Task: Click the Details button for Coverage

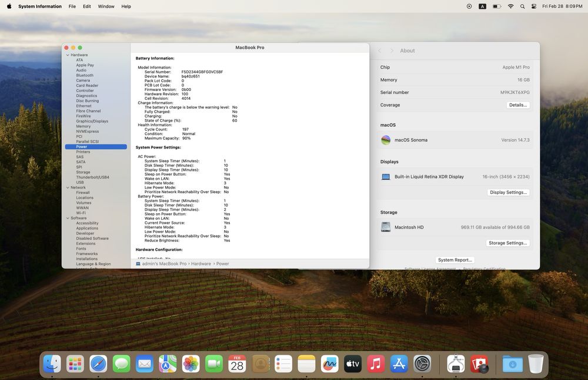Action: (518, 105)
